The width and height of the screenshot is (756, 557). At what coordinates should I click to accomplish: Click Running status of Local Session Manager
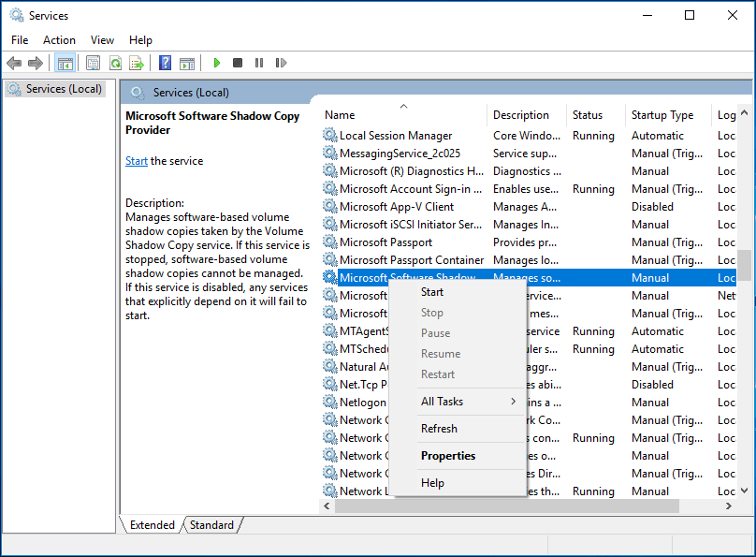593,136
